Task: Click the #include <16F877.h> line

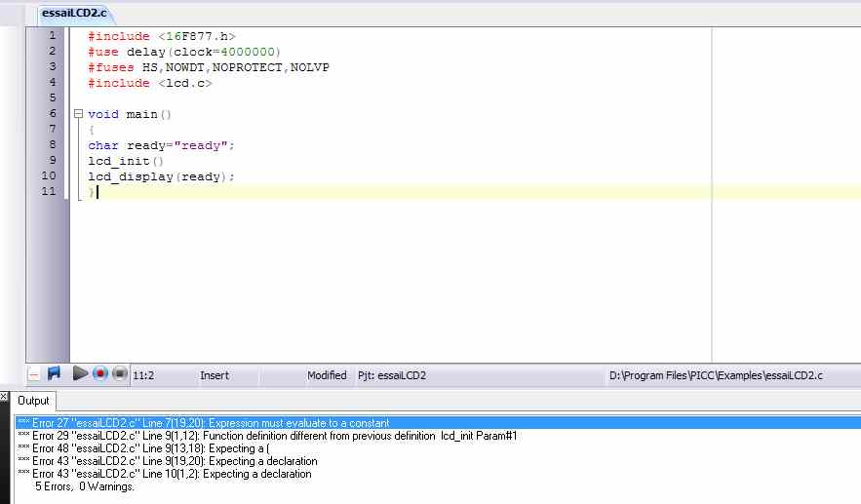Action: click(162, 36)
